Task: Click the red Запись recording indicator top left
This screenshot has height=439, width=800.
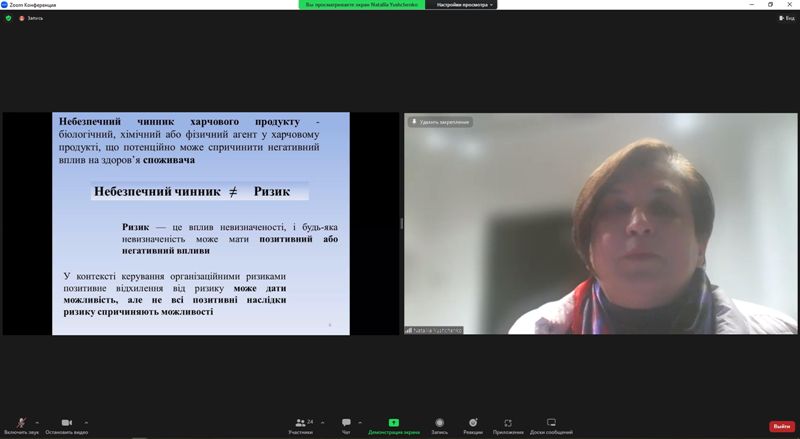Action: click(31, 18)
